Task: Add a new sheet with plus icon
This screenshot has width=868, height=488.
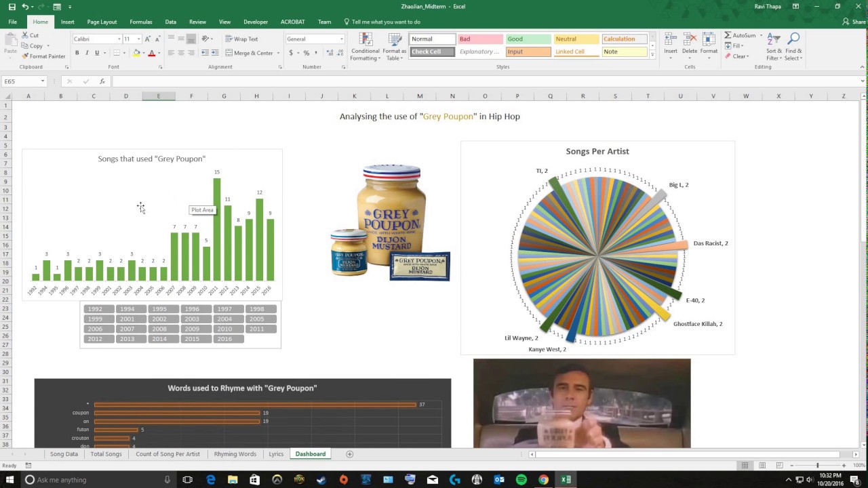Action: 350,454
